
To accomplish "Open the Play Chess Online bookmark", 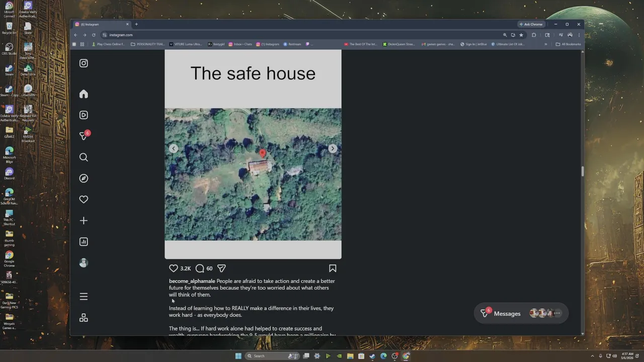I will point(108,44).
